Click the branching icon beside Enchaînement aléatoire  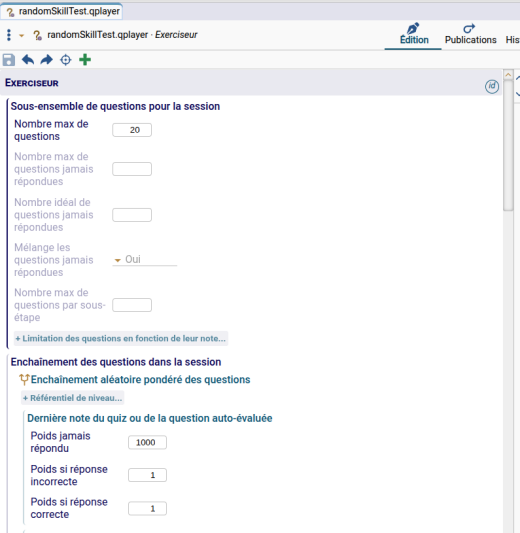[x=24, y=380]
